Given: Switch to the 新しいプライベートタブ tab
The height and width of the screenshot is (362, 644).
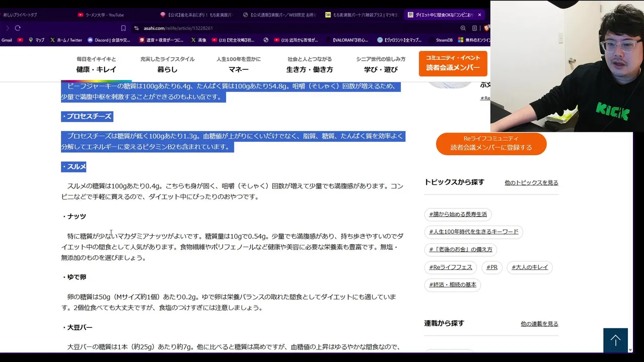Looking at the screenshot, I should pos(20,15).
